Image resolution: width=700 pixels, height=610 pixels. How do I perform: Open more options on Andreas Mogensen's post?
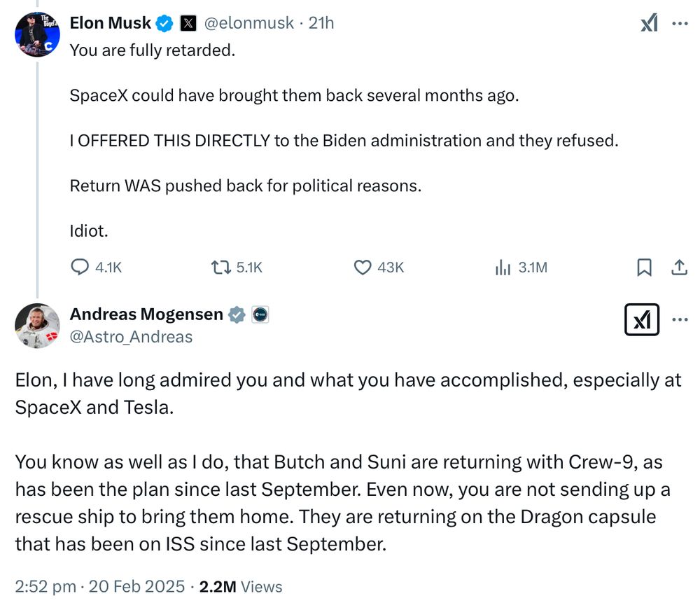[680, 320]
